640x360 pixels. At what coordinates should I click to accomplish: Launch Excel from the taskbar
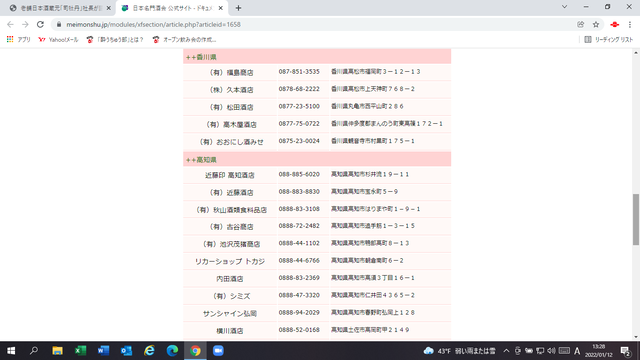80,351
